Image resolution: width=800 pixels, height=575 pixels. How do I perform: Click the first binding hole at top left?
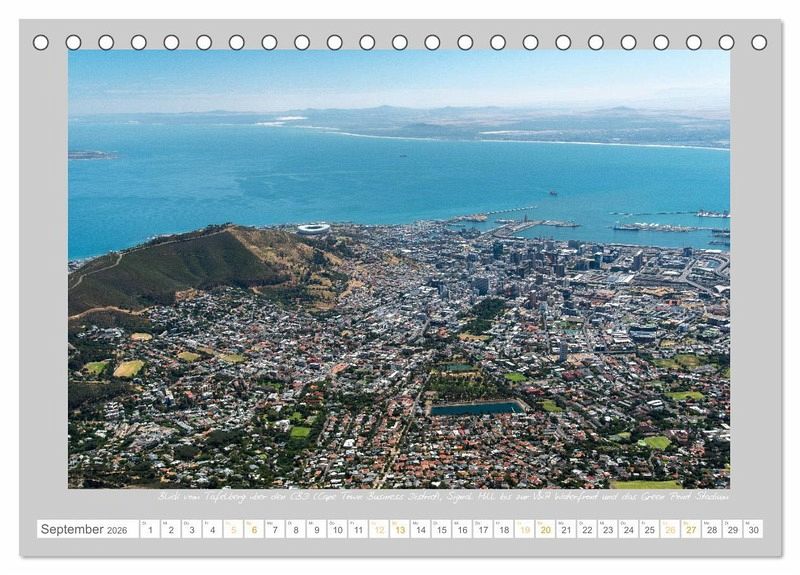pyautogui.click(x=41, y=42)
